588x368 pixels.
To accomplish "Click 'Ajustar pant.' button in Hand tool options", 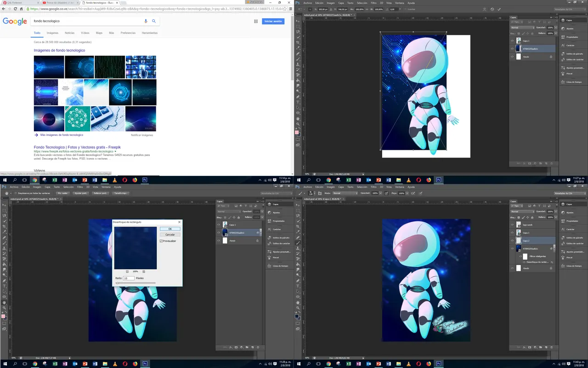I will click(81, 193).
